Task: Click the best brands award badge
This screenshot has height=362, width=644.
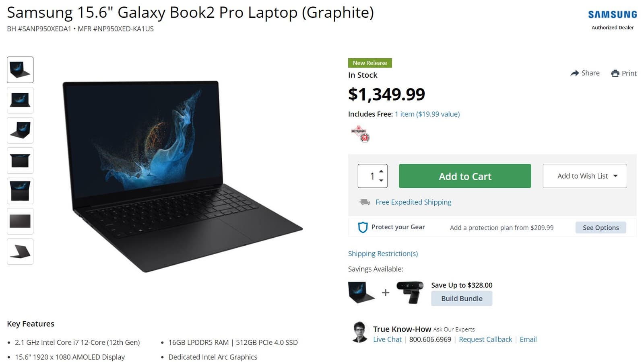Action: [360, 134]
